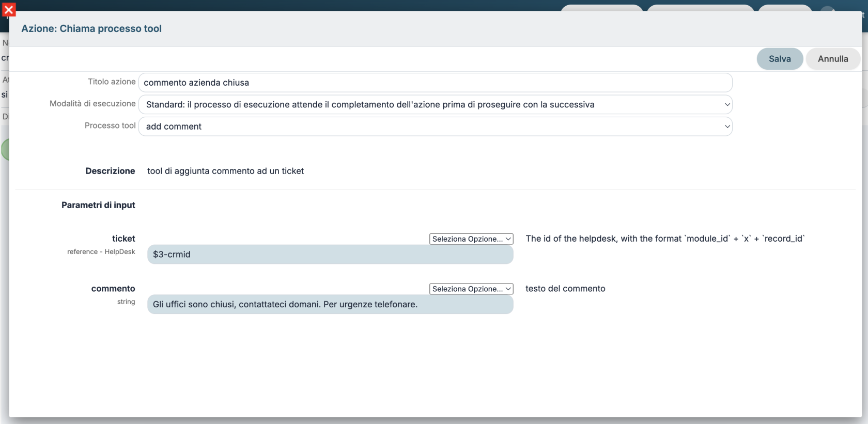868x424 pixels.
Task: Click the 'testo del commento' hint text
Action: [x=565, y=289]
